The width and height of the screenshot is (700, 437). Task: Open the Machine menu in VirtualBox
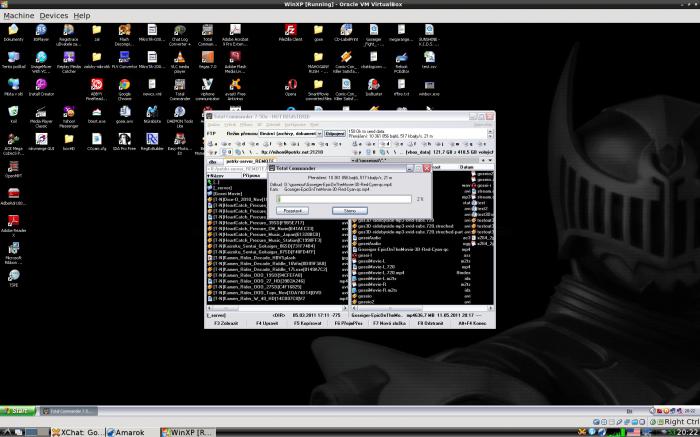(19, 16)
